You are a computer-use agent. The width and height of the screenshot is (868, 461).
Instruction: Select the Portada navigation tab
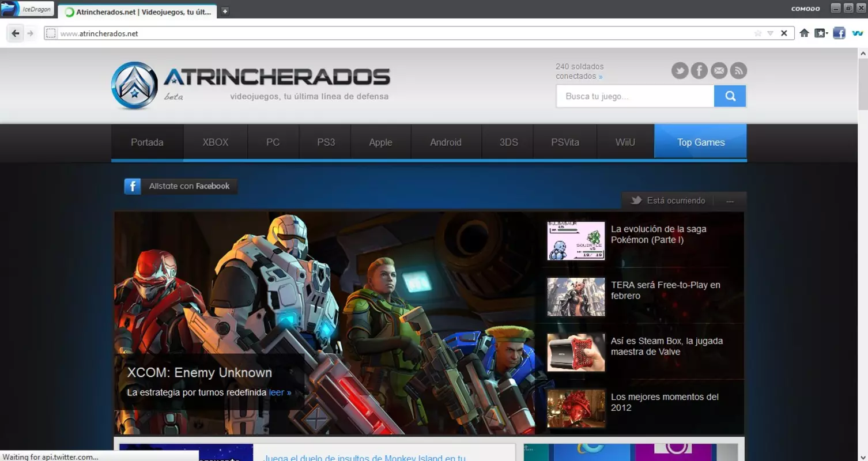click(x=147, y=142)
